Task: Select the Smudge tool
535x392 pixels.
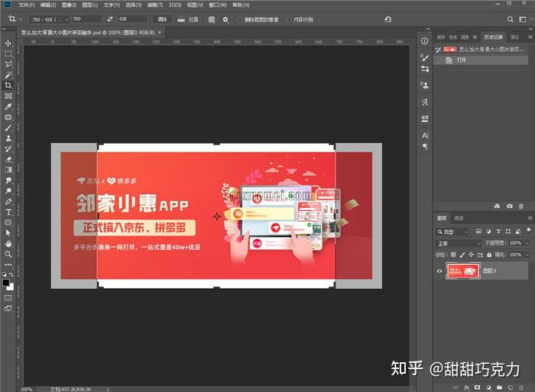Action: pos(8,180)
